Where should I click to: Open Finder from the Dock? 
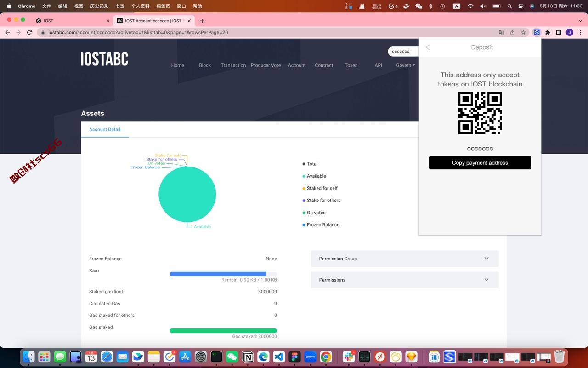point(28,356)
